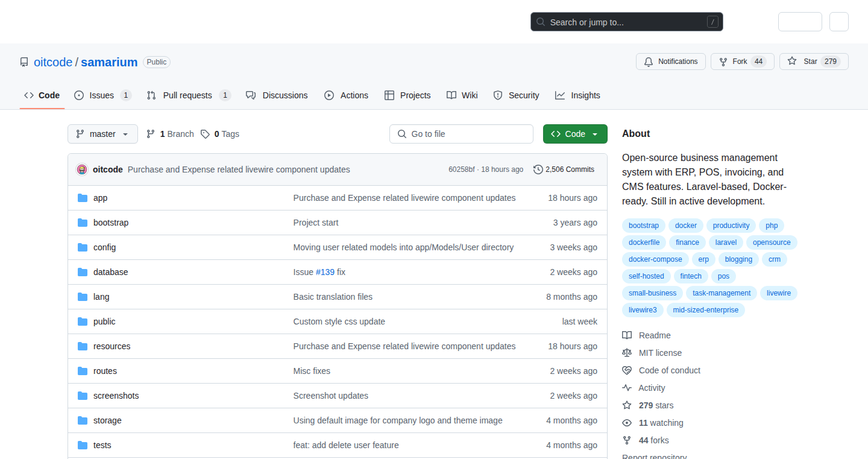
Task: Click commit hash 60258bf
Action: tap(462, 169)
